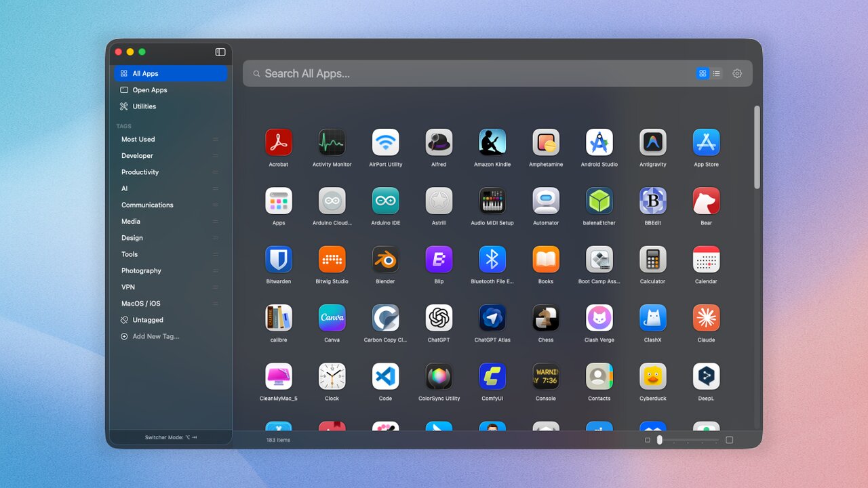Image resolution: width=868 pixels, height=488 pixels.
Task: Open Amazon Kindle app
Action: [492, 142]
